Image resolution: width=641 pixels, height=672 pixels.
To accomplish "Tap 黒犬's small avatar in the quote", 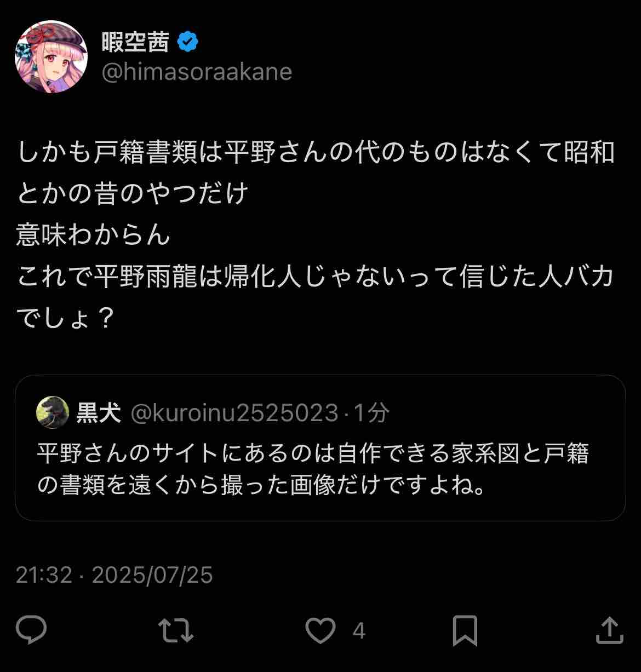I will (x=53, y=412).
